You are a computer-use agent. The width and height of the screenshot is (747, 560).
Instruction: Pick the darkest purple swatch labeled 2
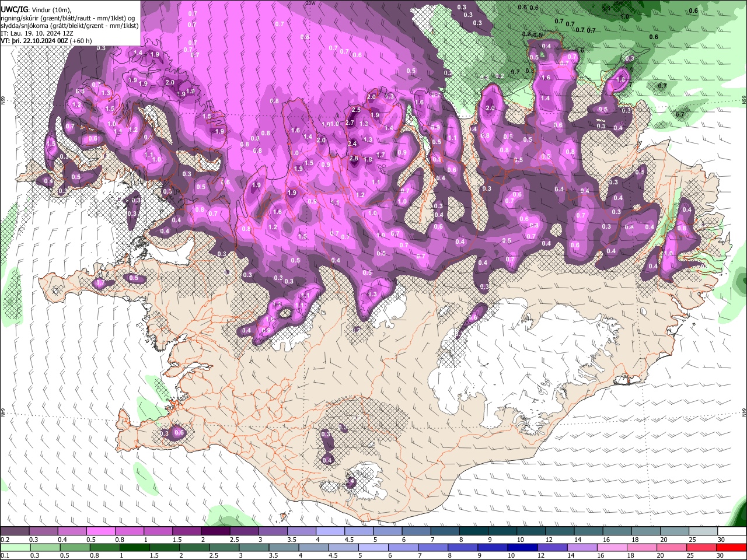pos(215,531)
